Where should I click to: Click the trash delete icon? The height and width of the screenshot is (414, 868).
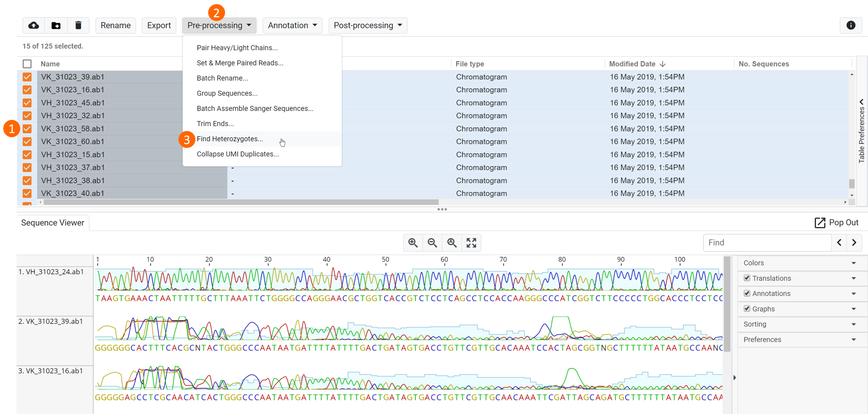coord(78,26)
